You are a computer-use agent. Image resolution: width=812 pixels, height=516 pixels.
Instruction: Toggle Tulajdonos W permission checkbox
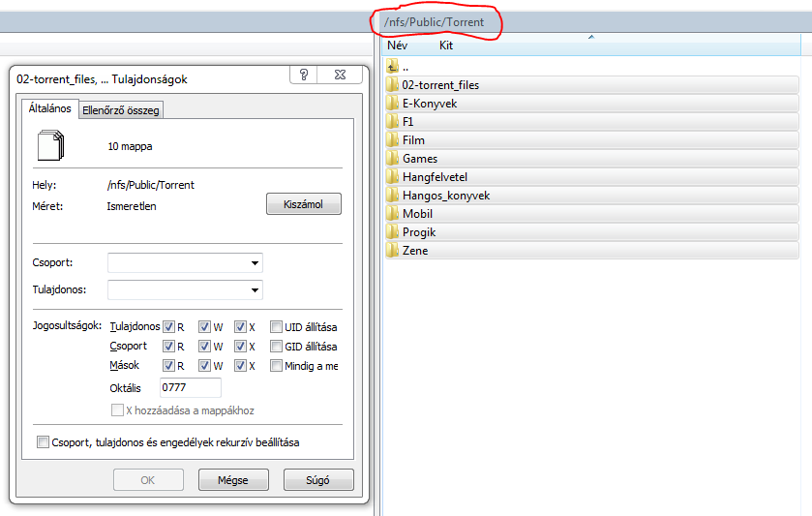[204, 327]
